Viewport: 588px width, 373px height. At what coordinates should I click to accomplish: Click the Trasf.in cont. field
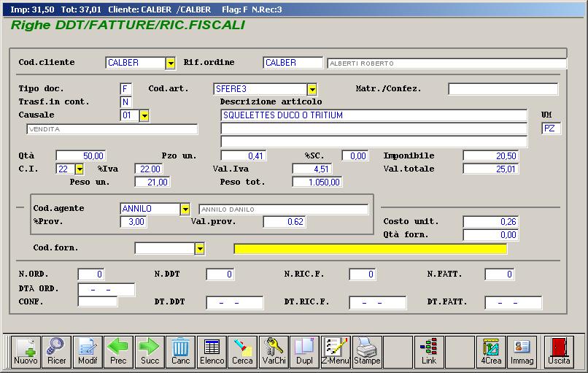pos(125,102)
